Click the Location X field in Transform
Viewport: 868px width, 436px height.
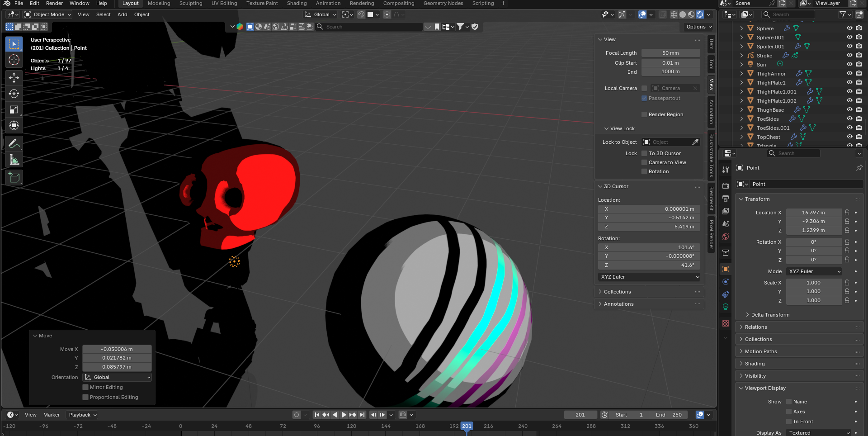pyautogui.click(x=813, y=213)
